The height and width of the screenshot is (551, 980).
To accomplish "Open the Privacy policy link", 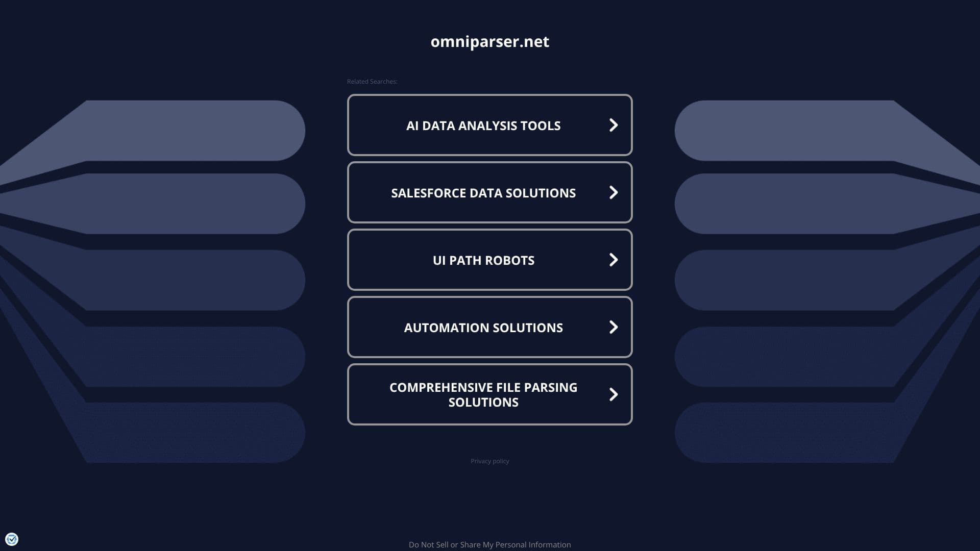I will point(489,461).
